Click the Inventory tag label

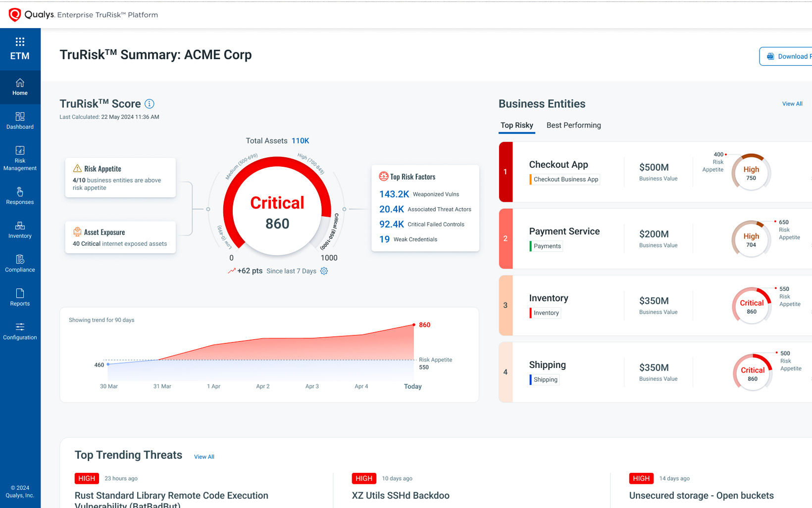[x=546, y=313]
